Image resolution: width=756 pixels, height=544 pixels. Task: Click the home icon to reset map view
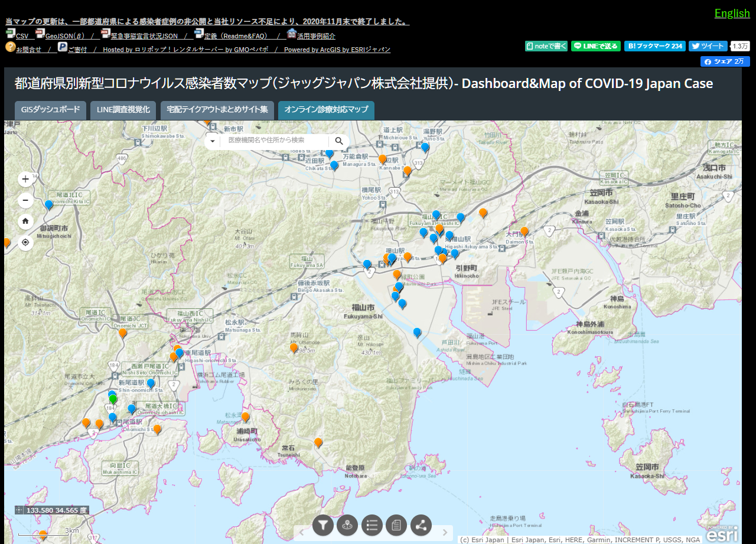25,221
